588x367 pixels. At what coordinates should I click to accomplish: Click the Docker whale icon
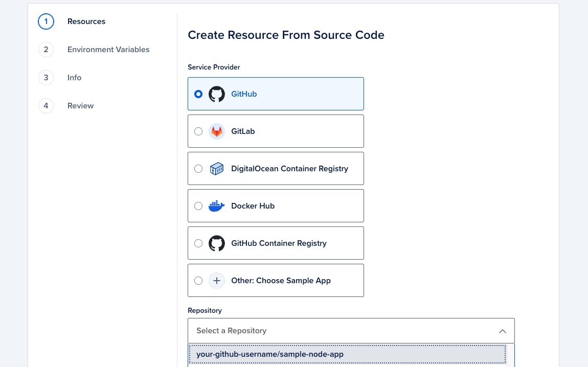pyautogui.click(x=217, y=206)
